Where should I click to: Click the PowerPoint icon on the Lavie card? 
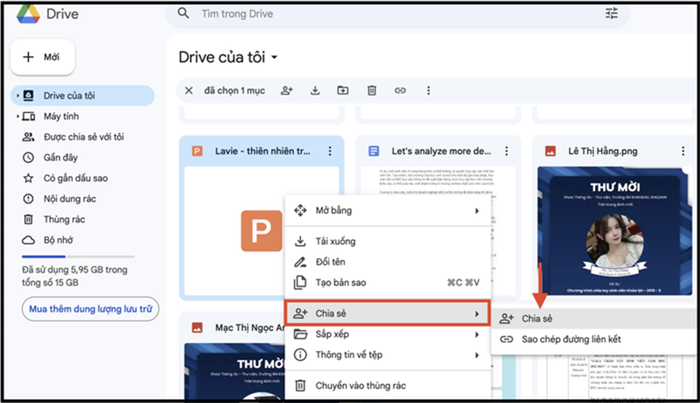197,151
